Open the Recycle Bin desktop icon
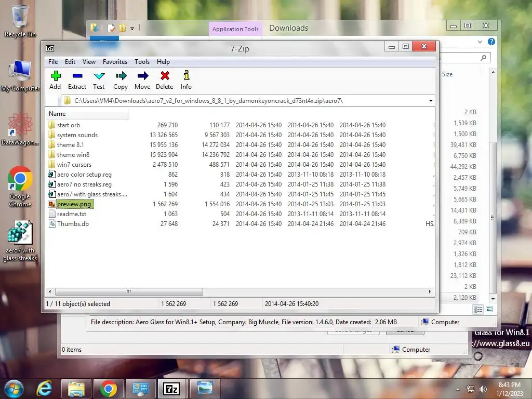This screenshot has width=532, height=399. (20, 20)
